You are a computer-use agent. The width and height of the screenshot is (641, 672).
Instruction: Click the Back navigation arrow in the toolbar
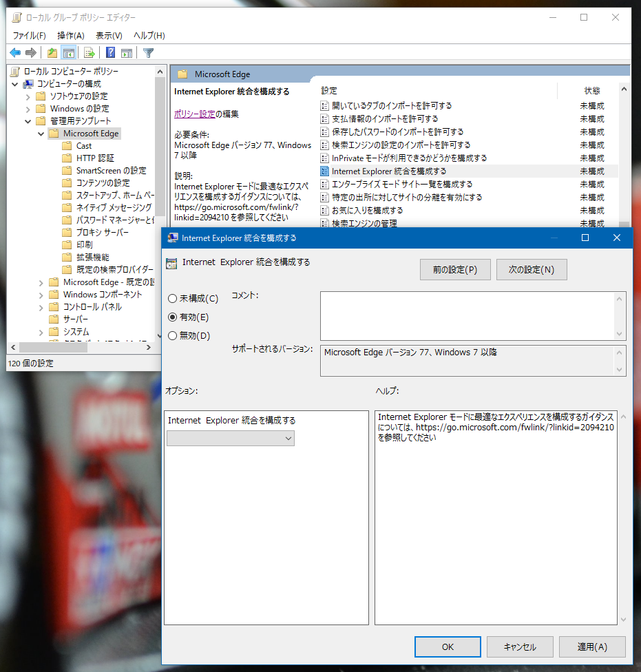pyautogui.click(x=15, y=52)
